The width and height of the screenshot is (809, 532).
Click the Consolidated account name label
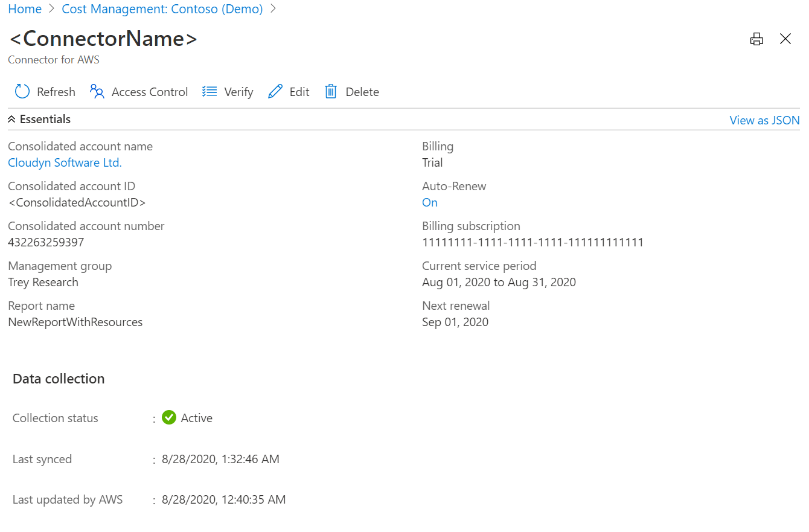point(80,146)
